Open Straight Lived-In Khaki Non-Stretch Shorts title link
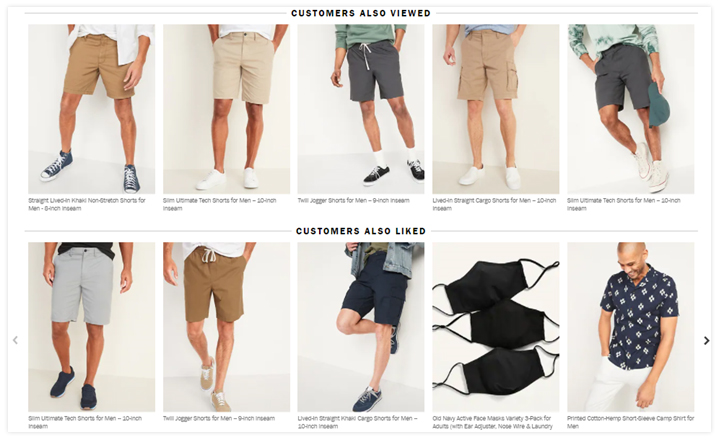720x440 pixels. 87,204
